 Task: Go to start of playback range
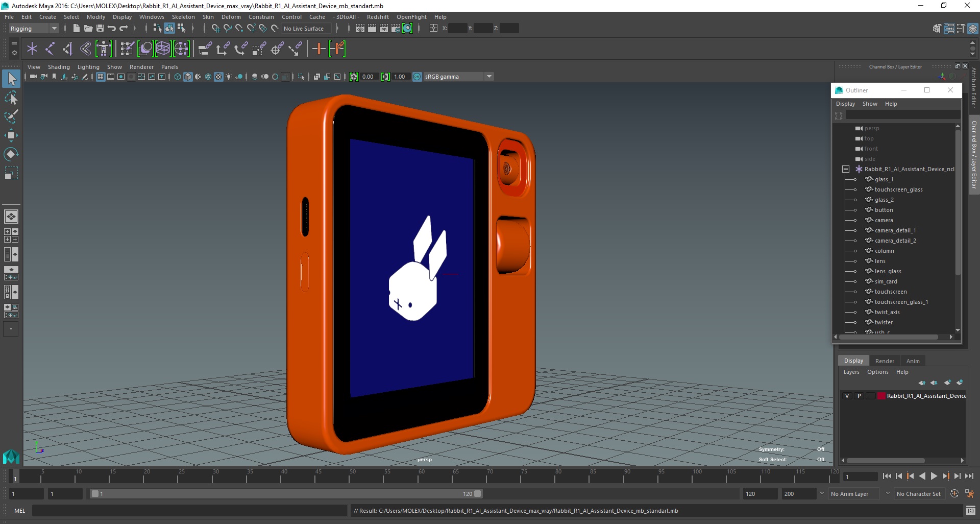coord(887,476)
